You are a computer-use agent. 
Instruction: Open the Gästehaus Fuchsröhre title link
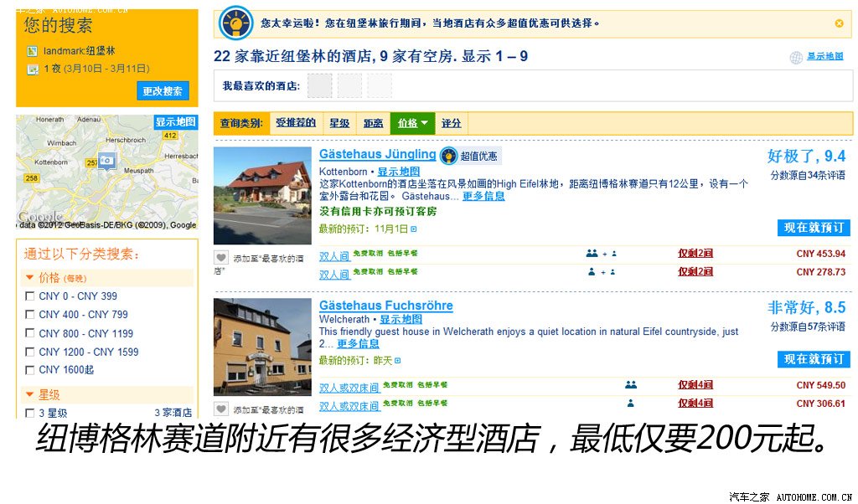click(x=385, y=306)
